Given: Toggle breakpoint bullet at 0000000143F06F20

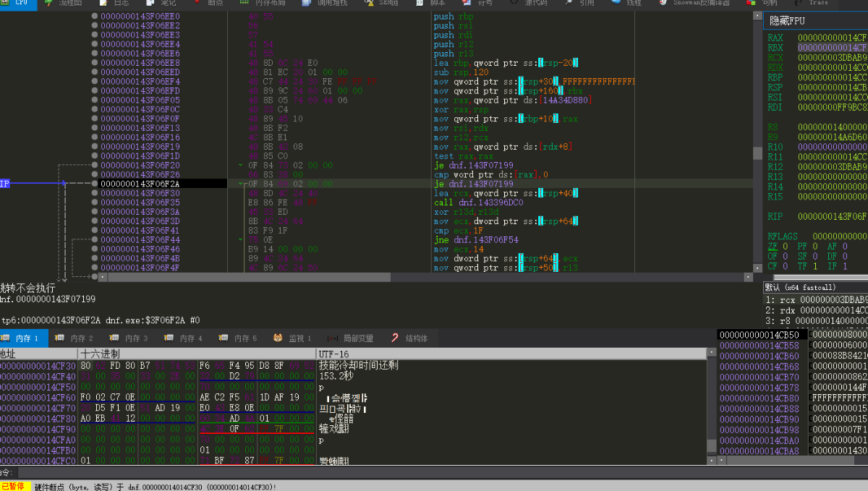Looking at the screenshot, I should [95, 165].
